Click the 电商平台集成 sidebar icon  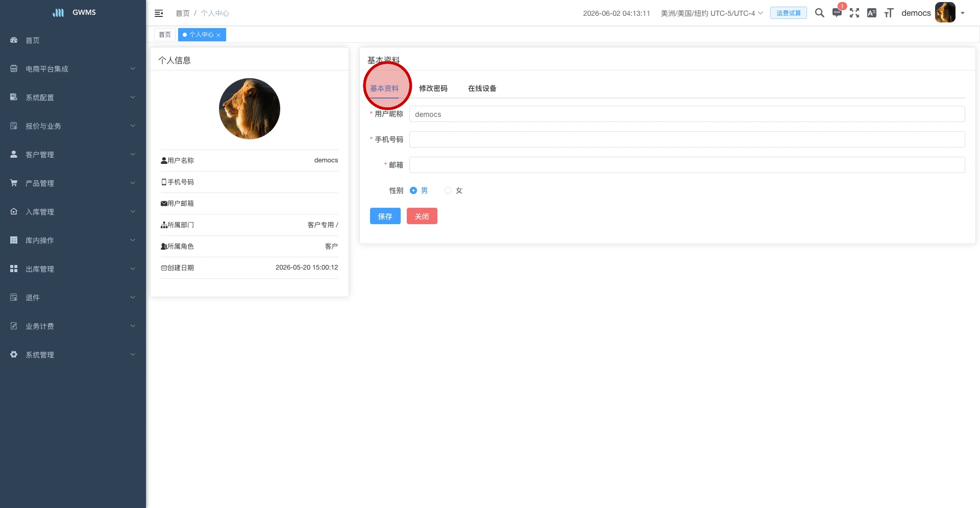pos(14,68)
